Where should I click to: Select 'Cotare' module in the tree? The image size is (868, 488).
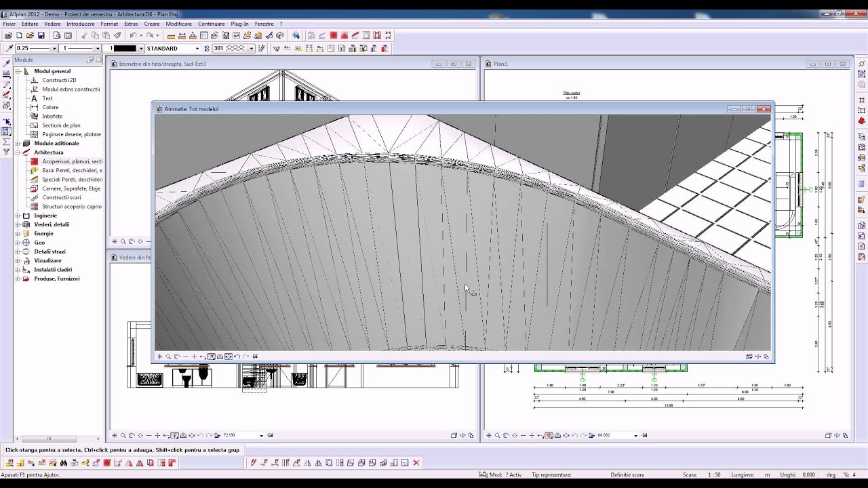point(50,107)
